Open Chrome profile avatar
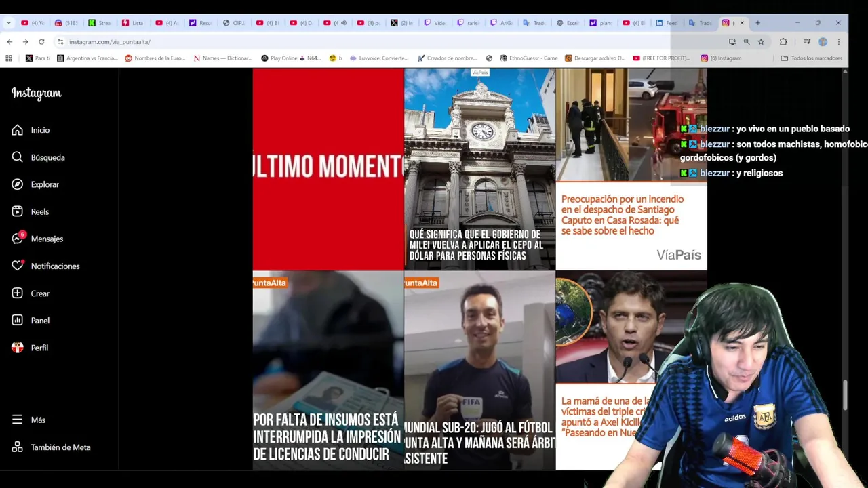This screenshot has height=488, width=868. pos(823,41)
